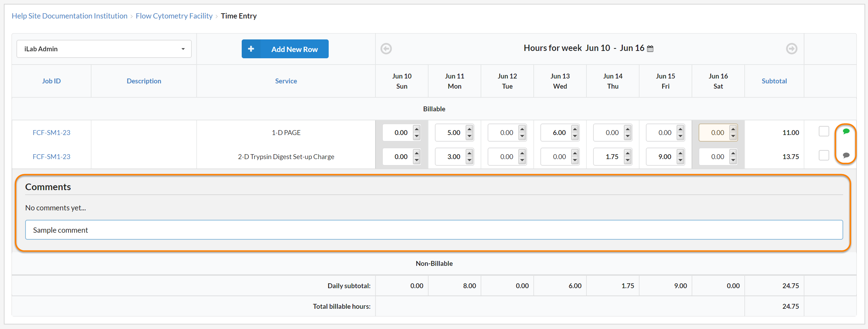Sort by Service column header
Image resolution: width=868 pixels, height=329 pixels.
click(286, 81)
